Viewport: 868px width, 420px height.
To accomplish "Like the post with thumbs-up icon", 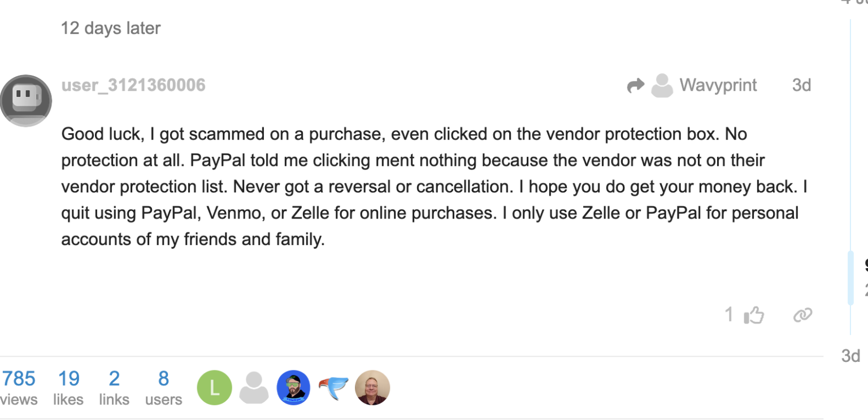I will 754,315.
